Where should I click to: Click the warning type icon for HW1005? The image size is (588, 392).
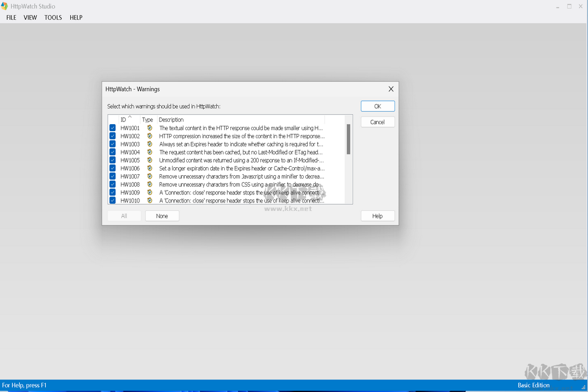click(x=150, y=160)
